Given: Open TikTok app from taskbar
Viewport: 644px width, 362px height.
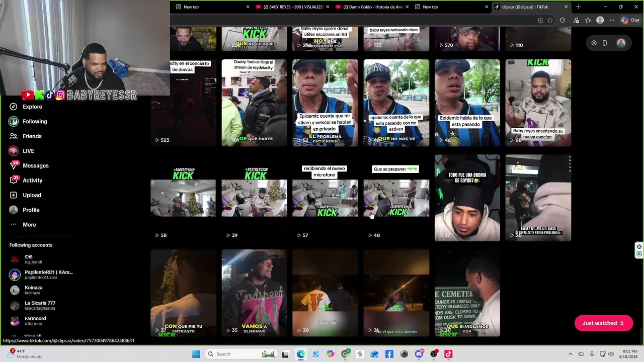Looking at the screenshot, I should pos(448,354).
